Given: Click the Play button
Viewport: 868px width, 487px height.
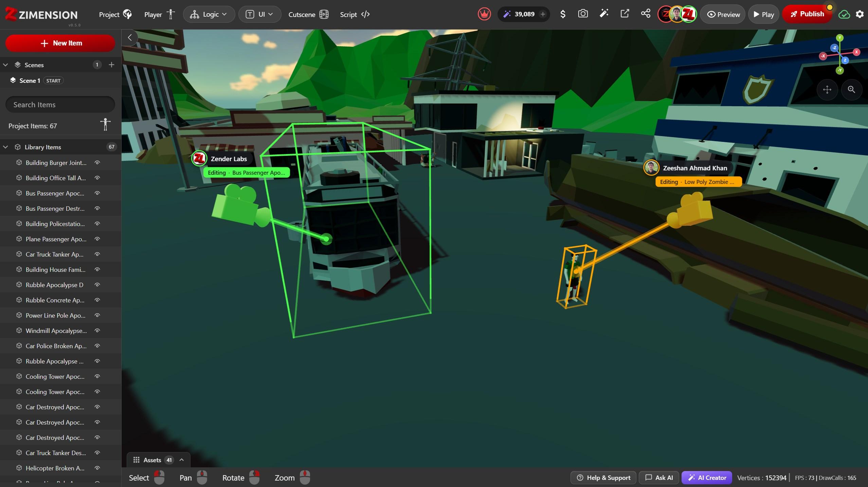Looking at the screenshot, I should 763,14.
